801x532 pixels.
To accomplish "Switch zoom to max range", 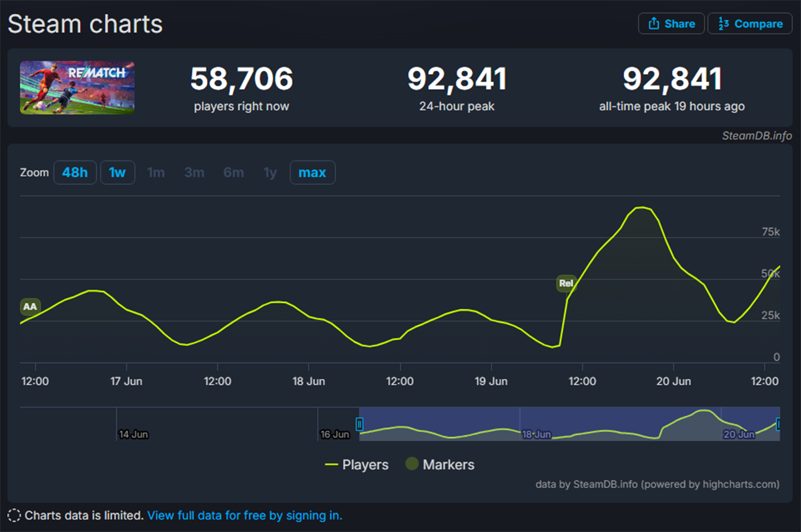I will 312,173.
